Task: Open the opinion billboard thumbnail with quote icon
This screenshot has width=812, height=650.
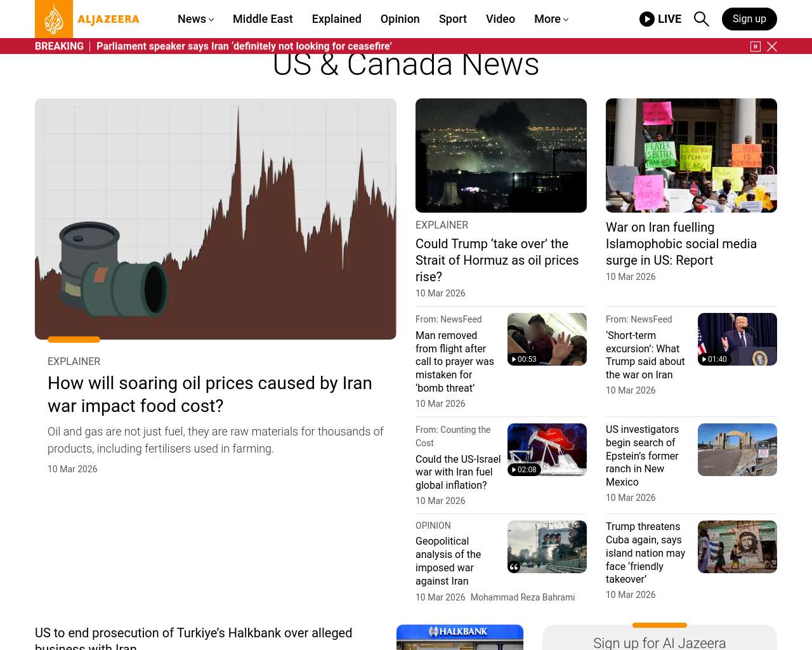Action: [547, 547]
